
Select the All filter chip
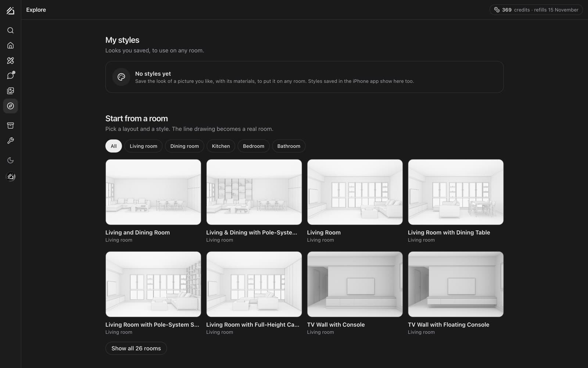114,146
